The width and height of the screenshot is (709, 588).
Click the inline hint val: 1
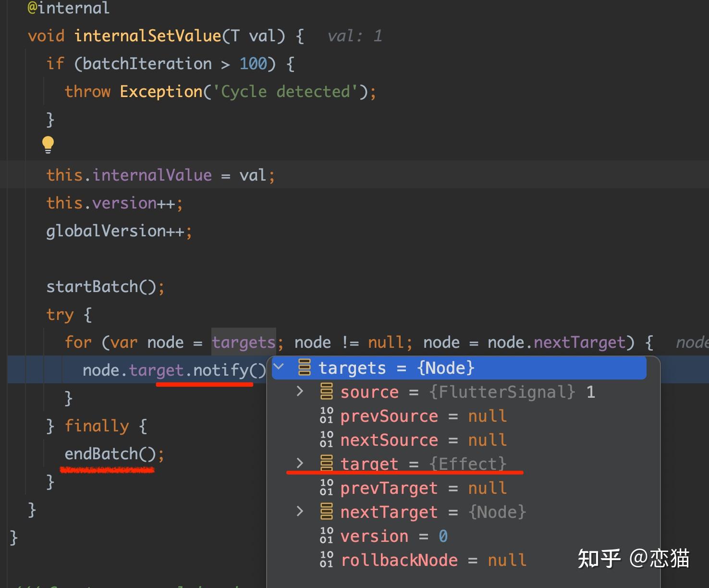[x=354, y=36]
